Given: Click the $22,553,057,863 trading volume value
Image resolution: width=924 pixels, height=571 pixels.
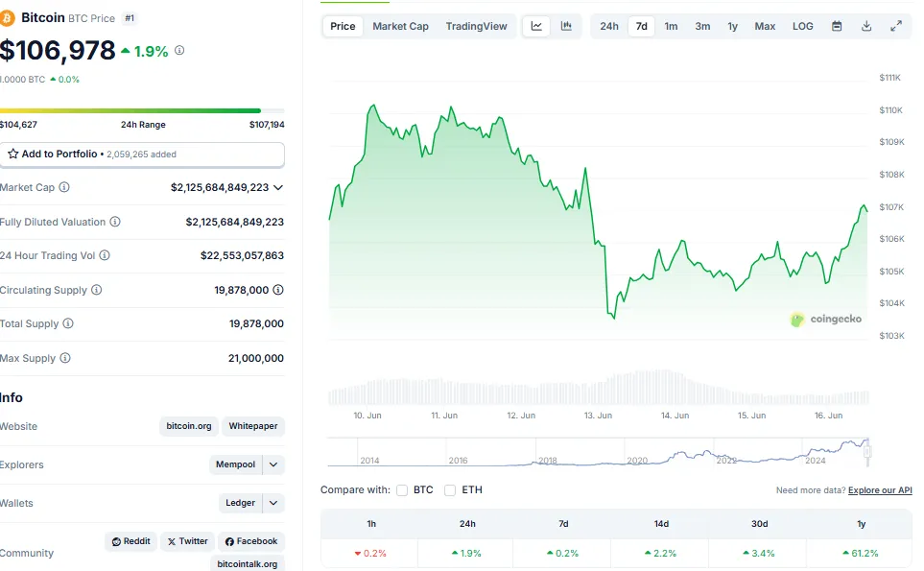Looking at the screenshot, I should [242, 255].
